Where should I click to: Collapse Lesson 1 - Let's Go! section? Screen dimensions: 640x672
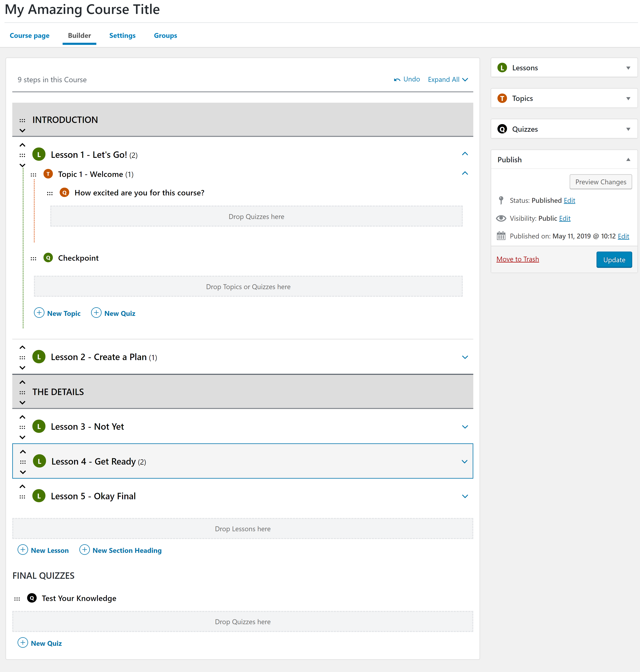(x=465, y=154)
